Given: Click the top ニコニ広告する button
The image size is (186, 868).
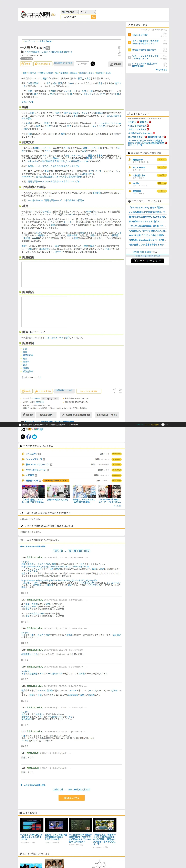Looking at the screenshot, I should tap(43, 64).
